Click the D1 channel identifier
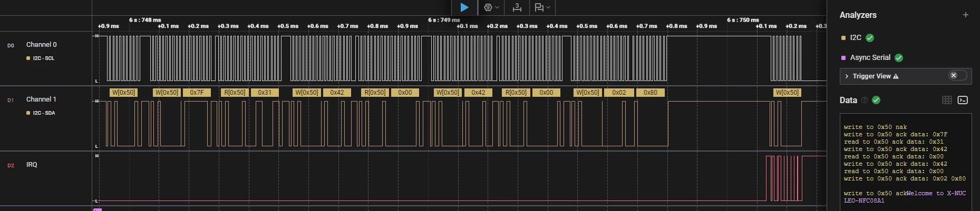The image size is (980, 211). [11, 101]
